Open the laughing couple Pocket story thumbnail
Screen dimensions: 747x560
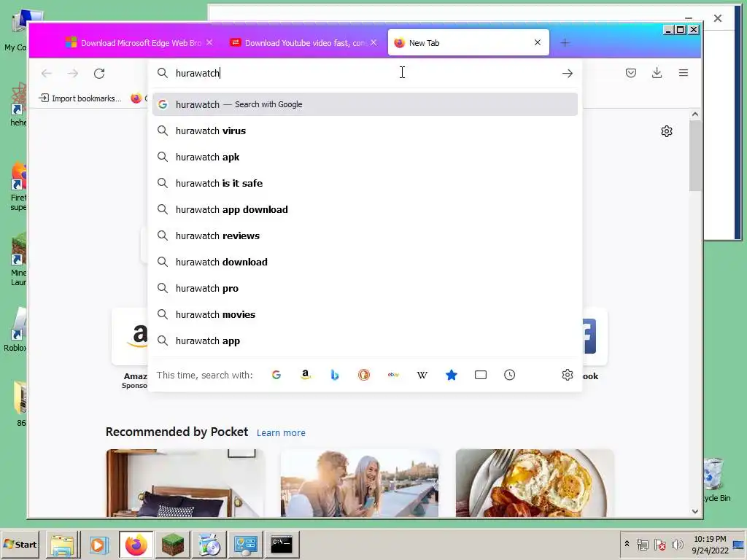(360, 483)
